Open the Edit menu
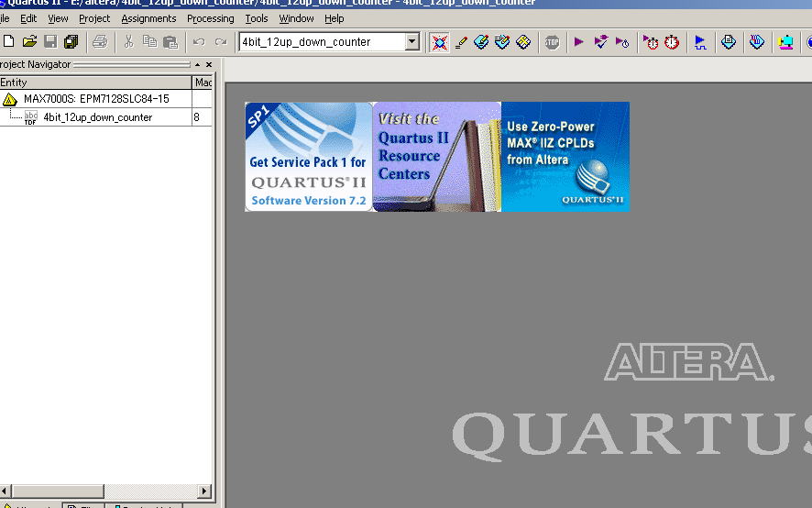This screenshot has height=508, width=812. point(28,18)
